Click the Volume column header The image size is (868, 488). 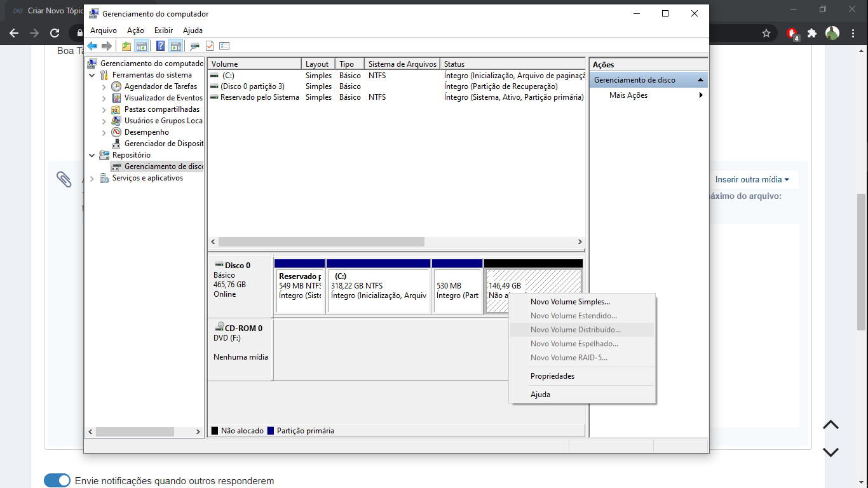tap(254, 64)
